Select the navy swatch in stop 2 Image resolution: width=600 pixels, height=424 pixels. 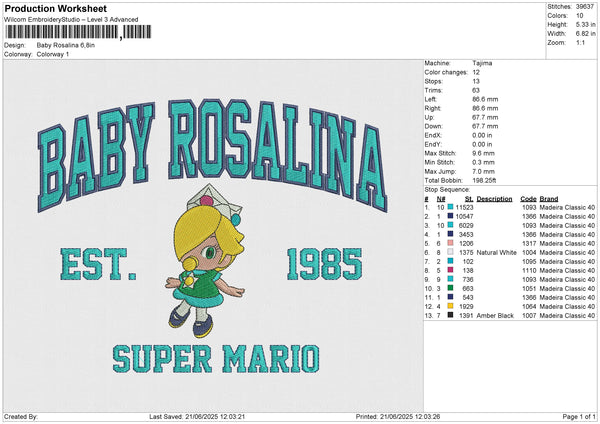pyautogui.click(x=452, y=216)
